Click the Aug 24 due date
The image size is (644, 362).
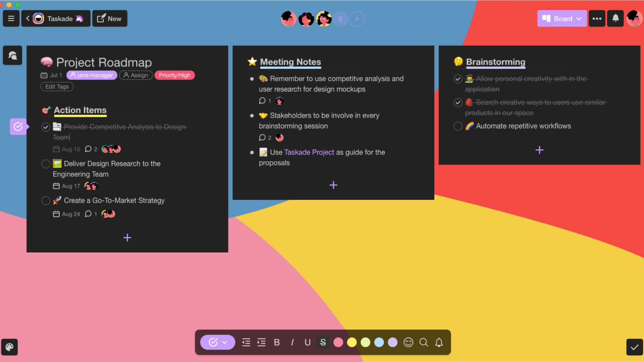pyautogui.click(x=66, y=214)
